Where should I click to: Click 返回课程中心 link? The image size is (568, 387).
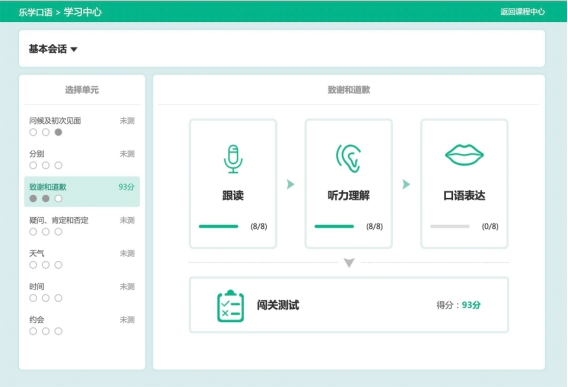(522, 12)
